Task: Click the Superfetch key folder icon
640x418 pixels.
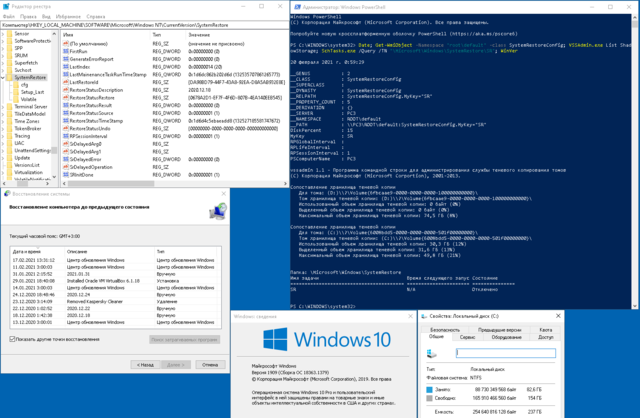Action: (x=10, y=63)
